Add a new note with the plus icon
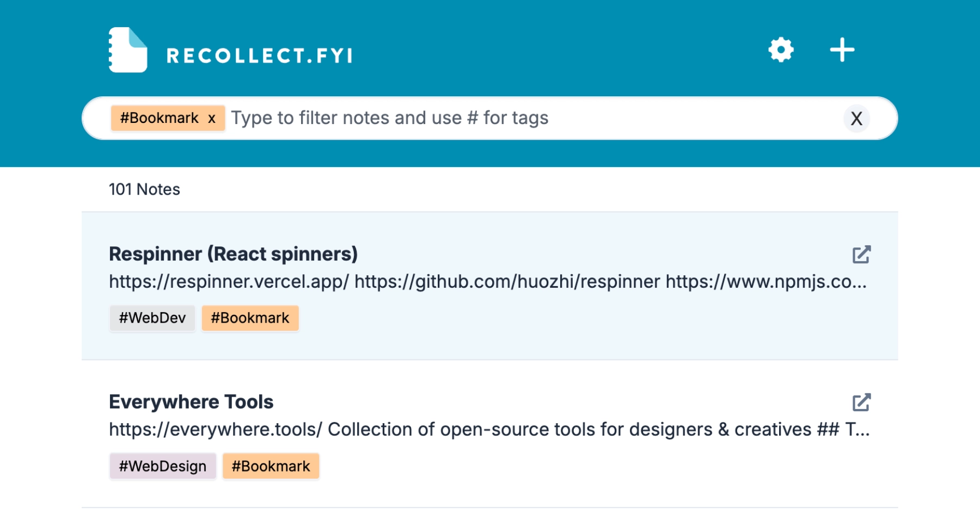This screenshot has height=514, width=980. coord(842,50)
